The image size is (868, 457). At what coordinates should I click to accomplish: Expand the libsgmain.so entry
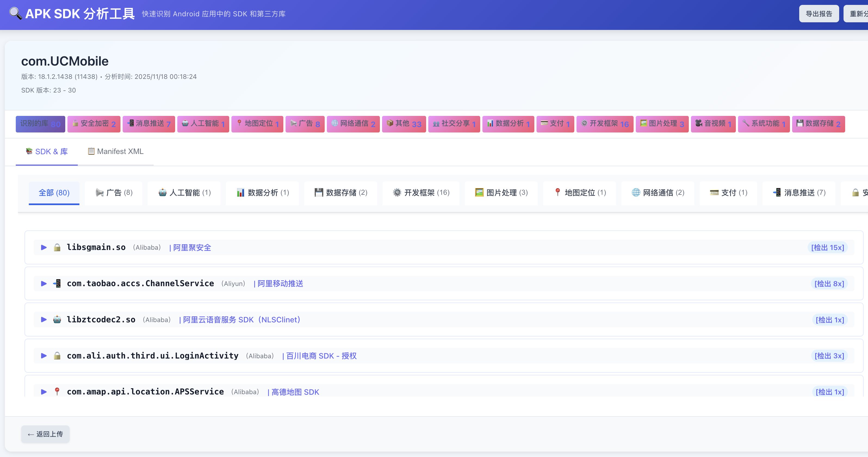pyautogui.click(x=44, y=247)
